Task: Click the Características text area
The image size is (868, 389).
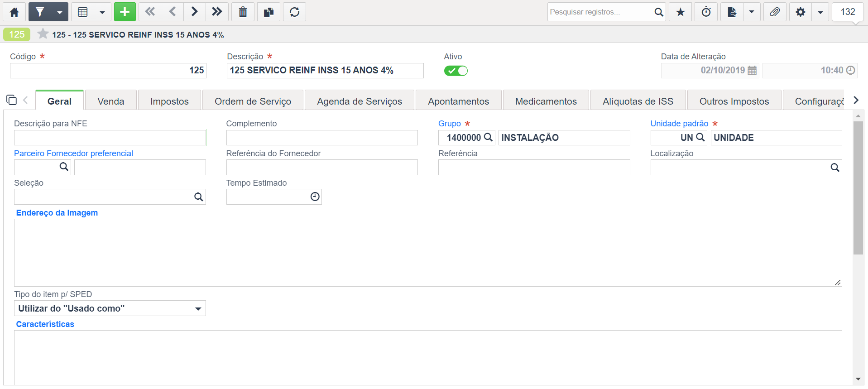Action: tap(428, 358)
